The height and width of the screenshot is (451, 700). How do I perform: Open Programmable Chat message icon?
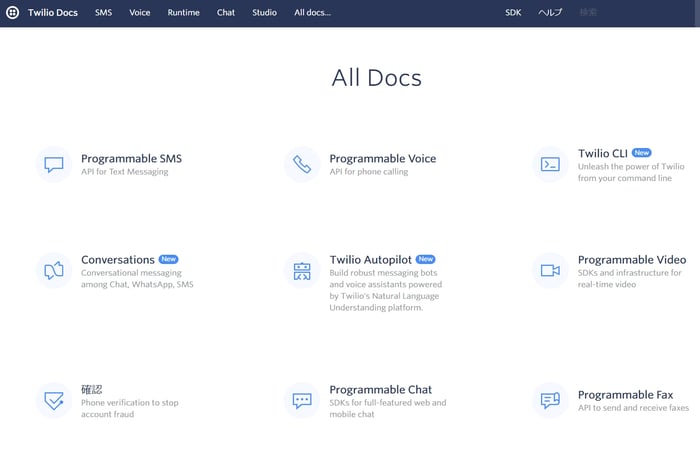click(302, 401)
